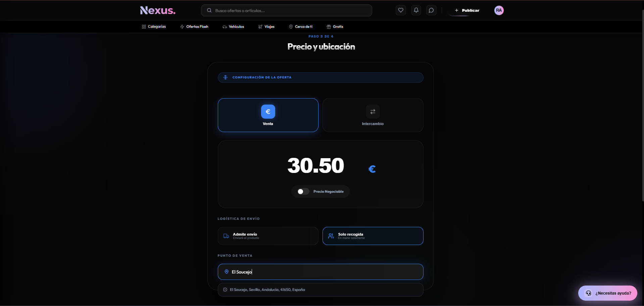This screenshot has width=644, height=306.
Task: Click the truck icon in Admite envío
Action: (x=226, y=236)
